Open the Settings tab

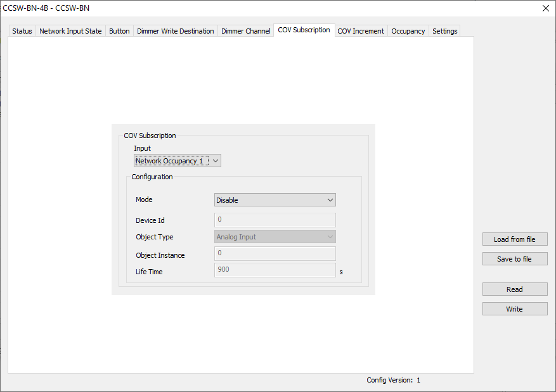click(x=444, y=31)
